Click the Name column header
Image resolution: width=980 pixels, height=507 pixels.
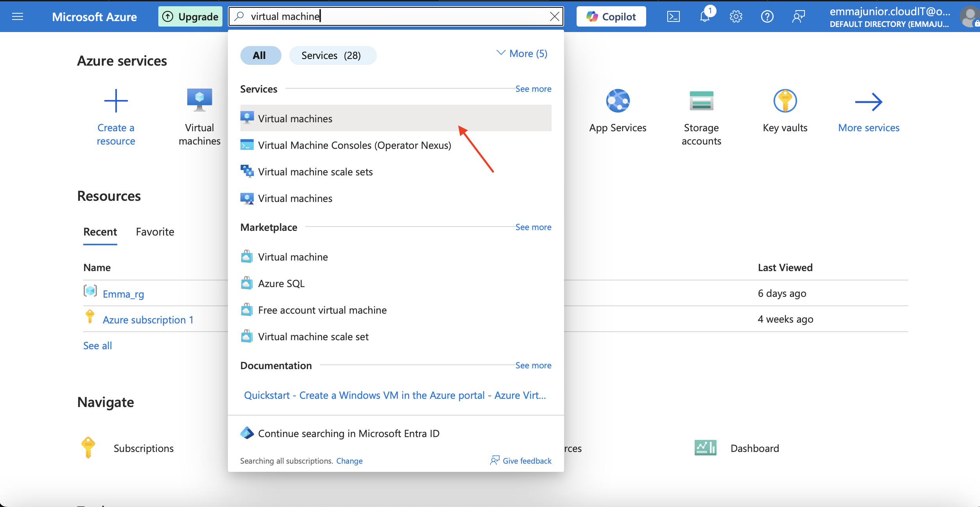click(97, 267)
